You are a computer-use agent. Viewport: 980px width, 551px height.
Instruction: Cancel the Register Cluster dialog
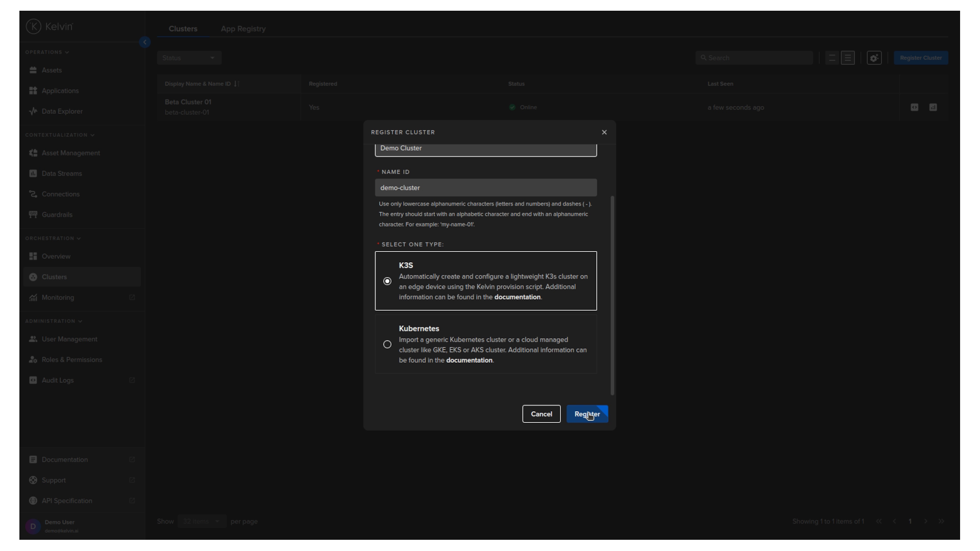541,414
